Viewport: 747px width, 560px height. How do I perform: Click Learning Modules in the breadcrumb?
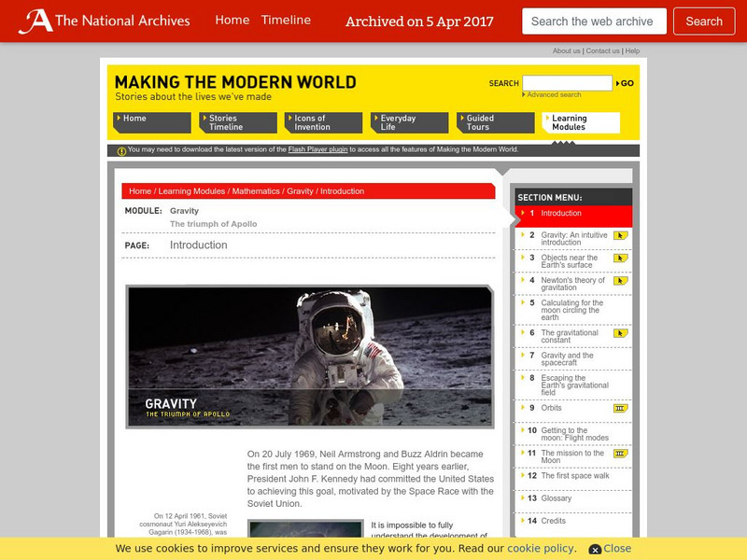(191, 191)
